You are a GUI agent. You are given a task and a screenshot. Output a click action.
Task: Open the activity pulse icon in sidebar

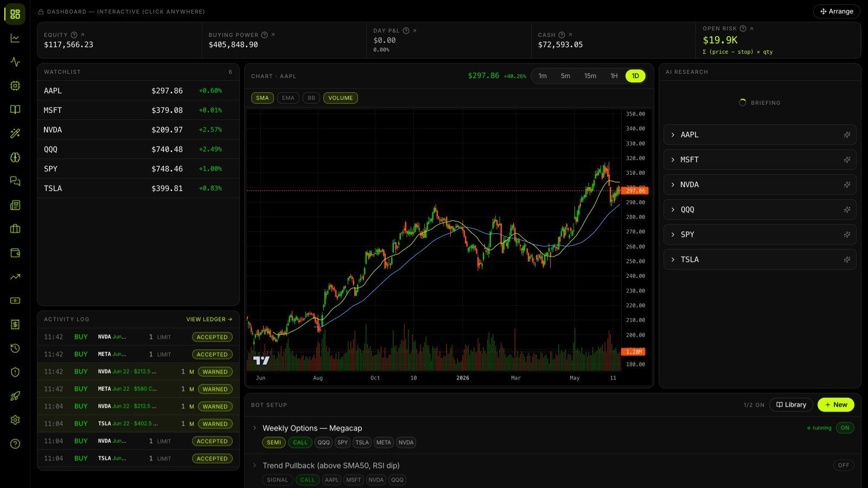(x=15, y=62)
